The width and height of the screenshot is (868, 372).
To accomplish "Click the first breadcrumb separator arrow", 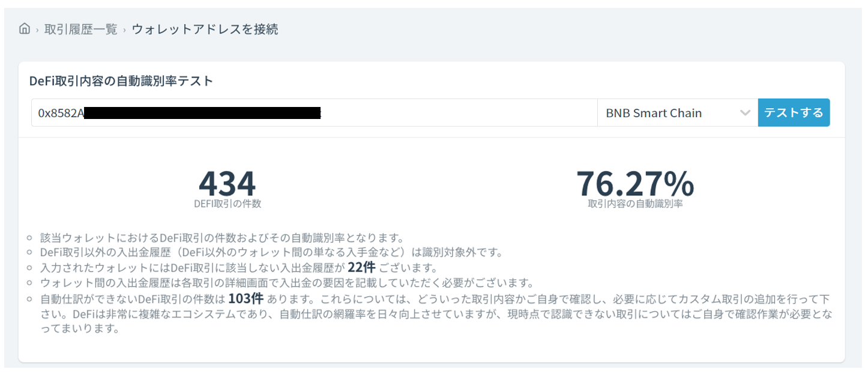I will (37, 30).
